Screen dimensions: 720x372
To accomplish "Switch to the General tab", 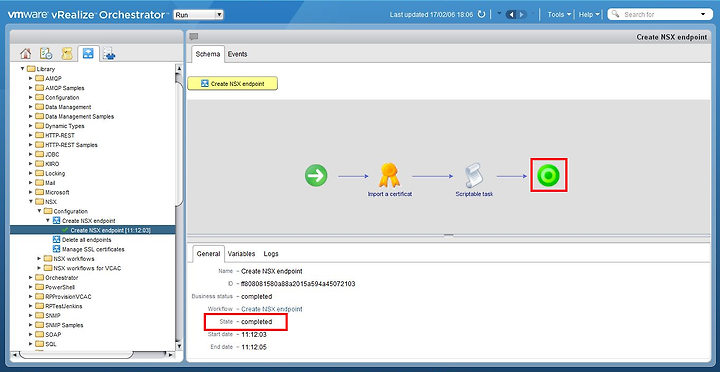I will [208, 254].
